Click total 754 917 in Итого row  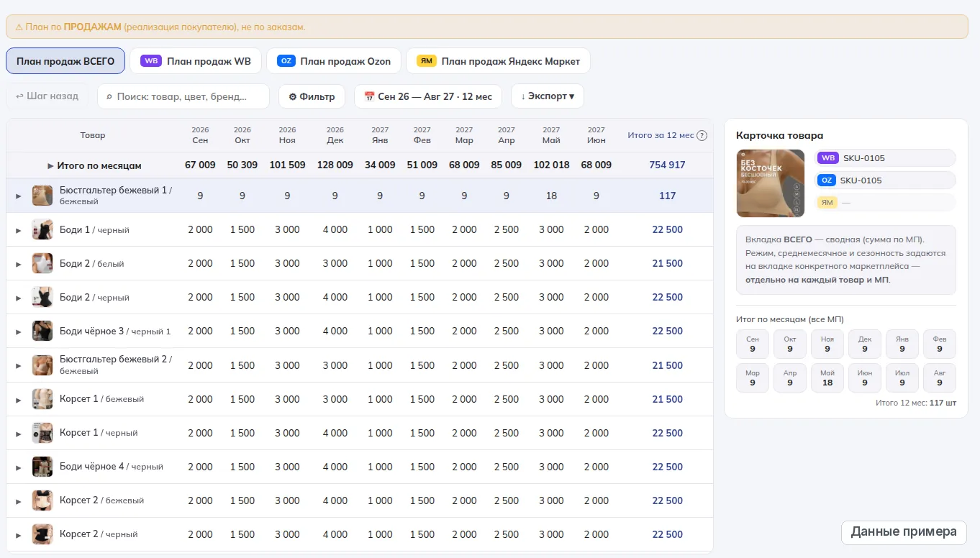(667, 165)
